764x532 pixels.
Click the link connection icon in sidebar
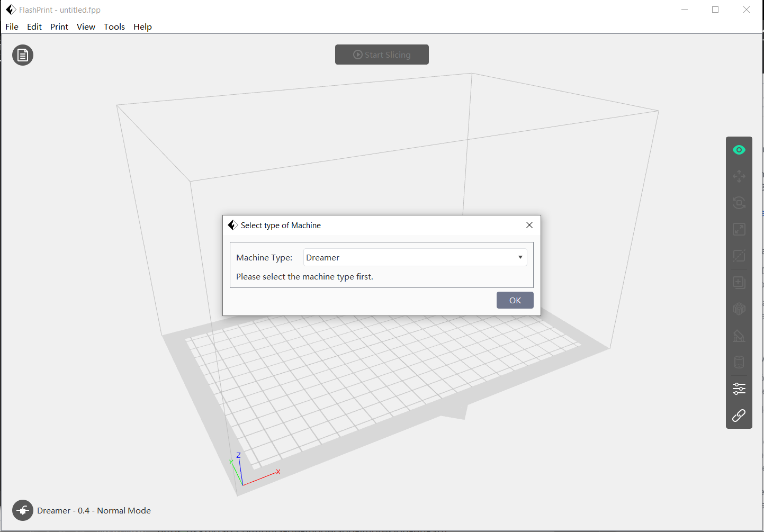[739, 416]
